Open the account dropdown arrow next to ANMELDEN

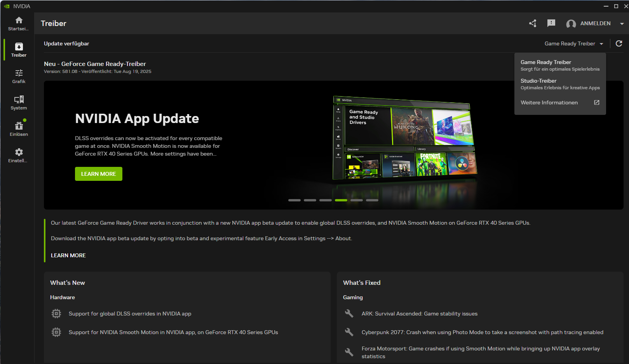pos(622,24)
